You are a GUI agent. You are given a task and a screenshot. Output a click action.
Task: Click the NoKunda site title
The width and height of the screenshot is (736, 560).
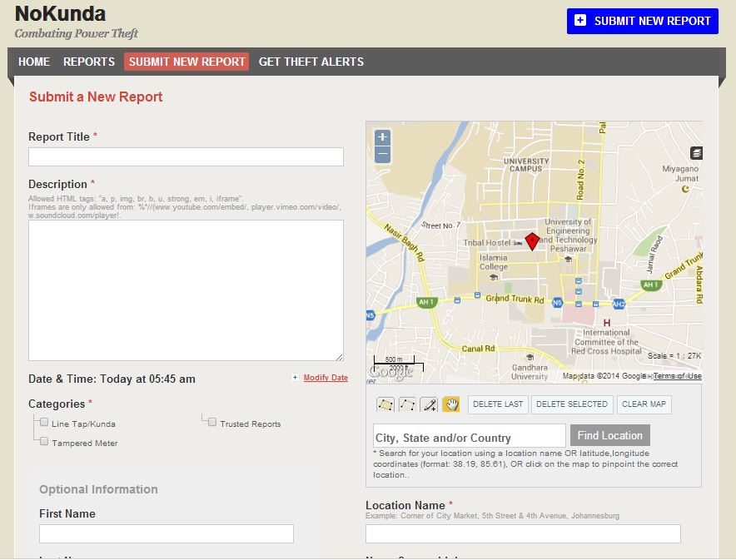(61, 13)
